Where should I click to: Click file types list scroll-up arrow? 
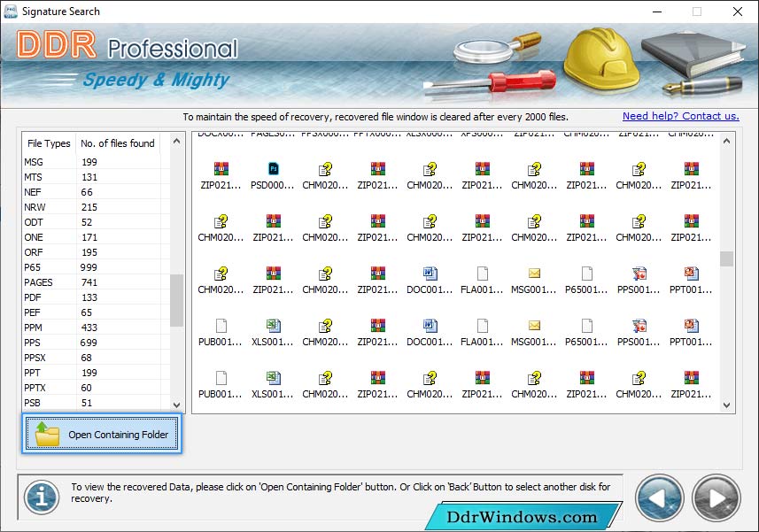coord(176,142)
